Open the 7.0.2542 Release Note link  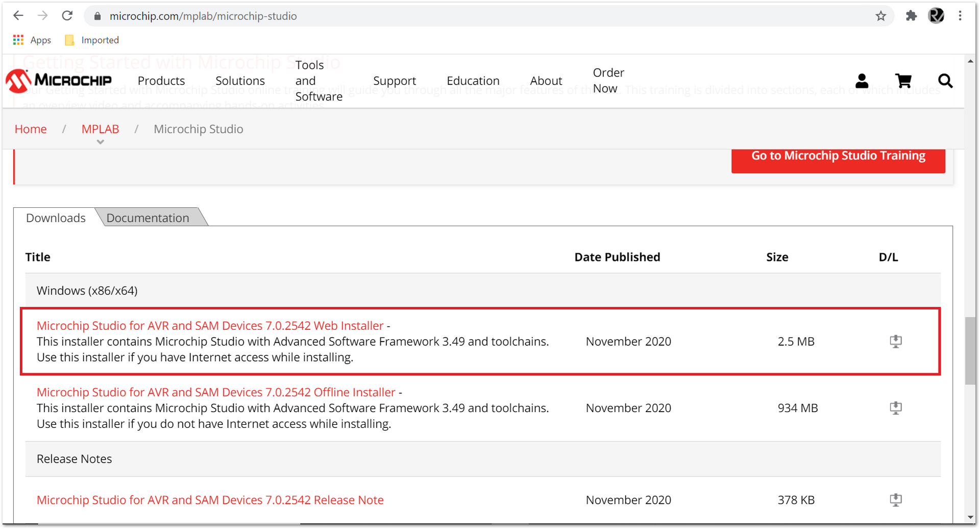pyautogui.click(x=210, y=500)
